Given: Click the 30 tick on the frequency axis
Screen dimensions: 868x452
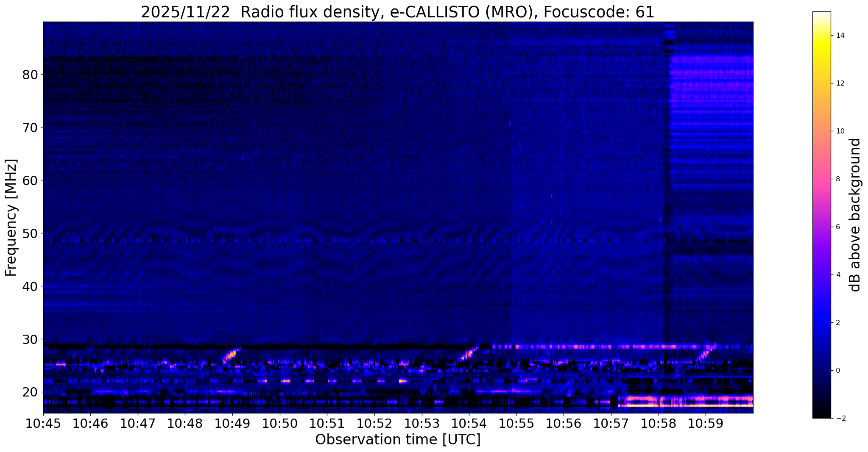Looking at the screenshot, I should pyautogui.click(x=31, y=339).
